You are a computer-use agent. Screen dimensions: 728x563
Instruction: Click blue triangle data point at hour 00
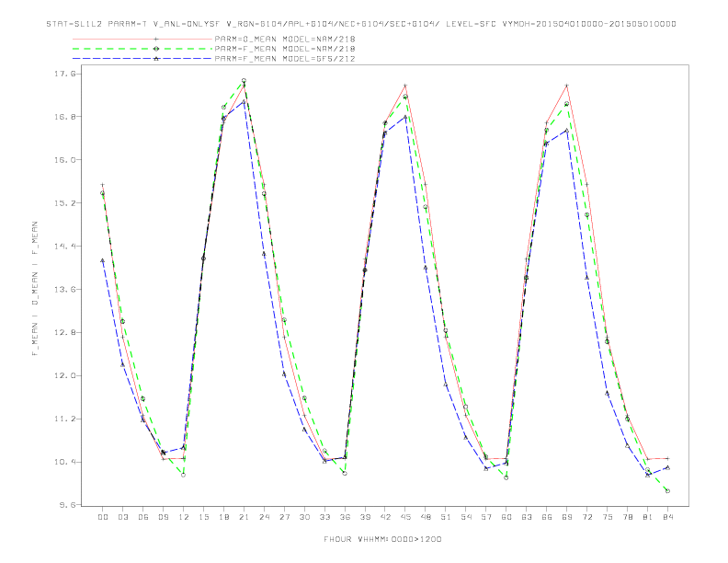[102, 260]
